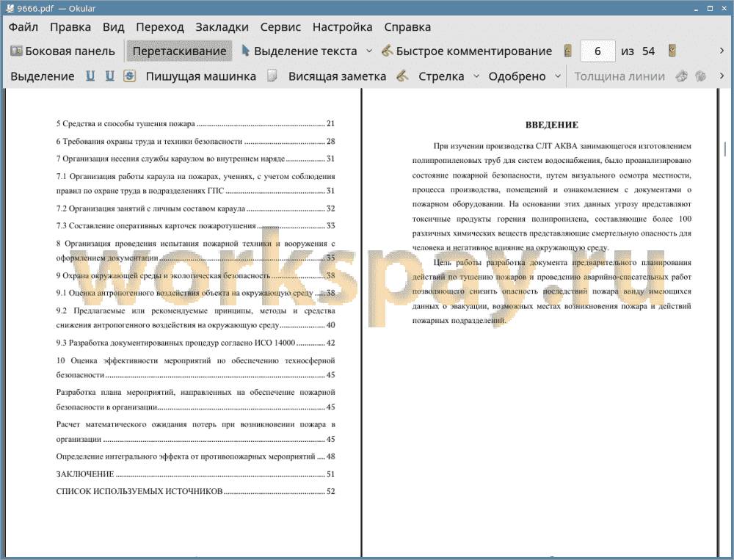Click the second color icon after Толщина линии
734x560 pixels.
pyautogui.click(x=700, y=76)
